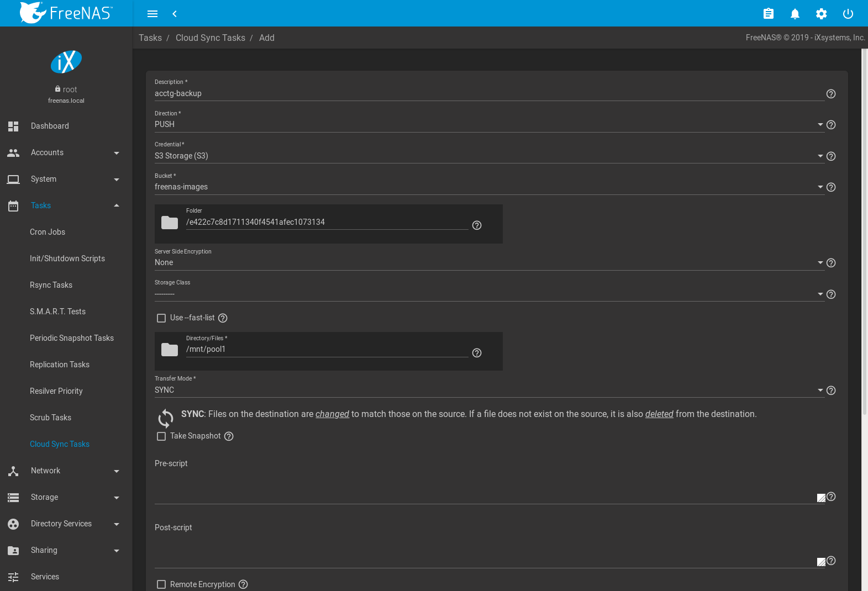Click the power icon
Viewport: 868px width, 591px height.
848,14
